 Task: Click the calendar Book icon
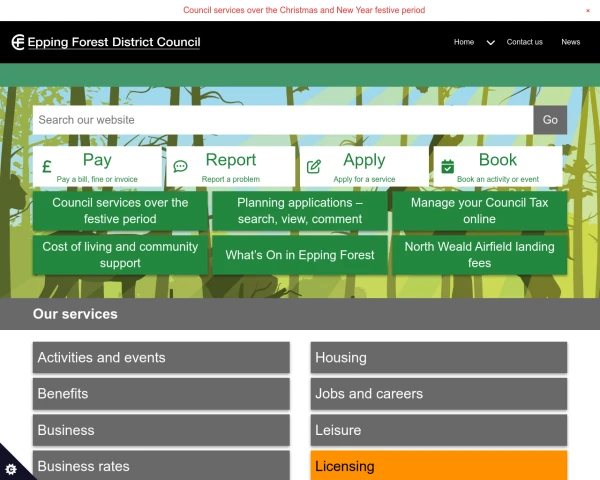point(447,167)
